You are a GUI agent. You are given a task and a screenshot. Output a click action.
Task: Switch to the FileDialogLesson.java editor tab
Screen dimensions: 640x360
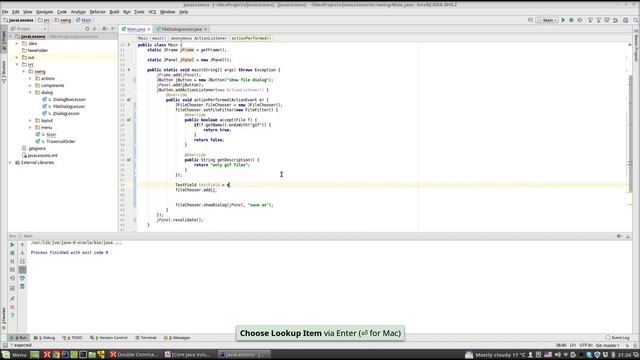point(182,29)
